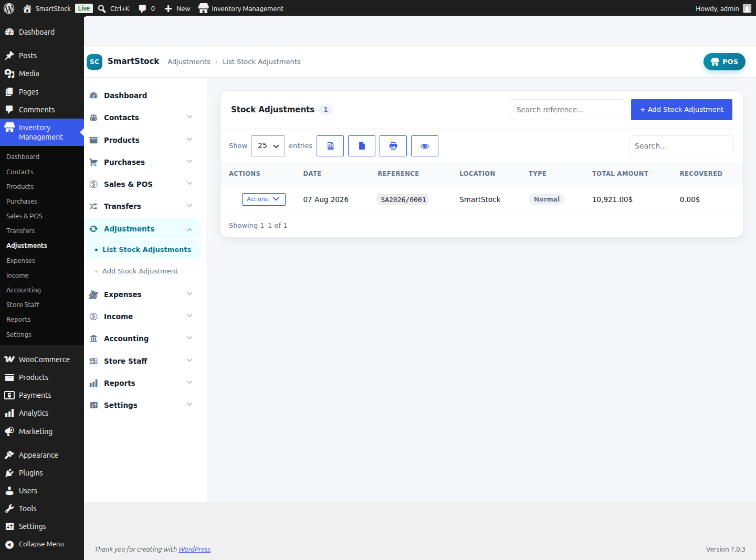The width and height of the screenshot is (756, 560).
Task: Expand the Accounting submenu chevron
Action: tap(190, 338)
